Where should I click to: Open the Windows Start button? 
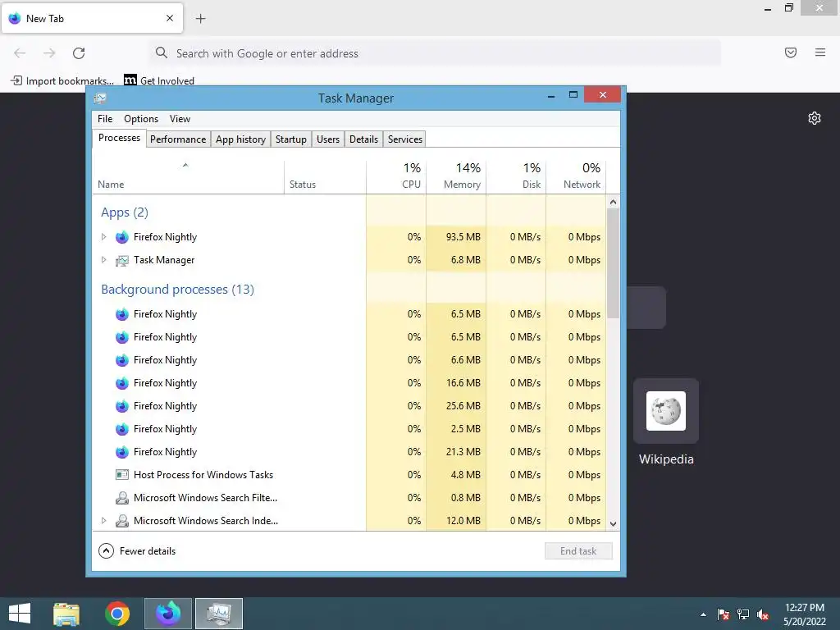click(20, 614)
